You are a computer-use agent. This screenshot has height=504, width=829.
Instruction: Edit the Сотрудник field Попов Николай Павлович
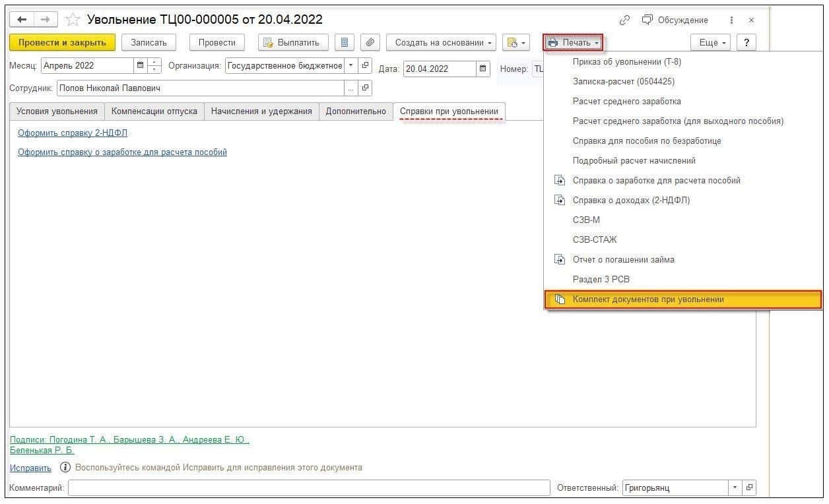tap(201, 88)
